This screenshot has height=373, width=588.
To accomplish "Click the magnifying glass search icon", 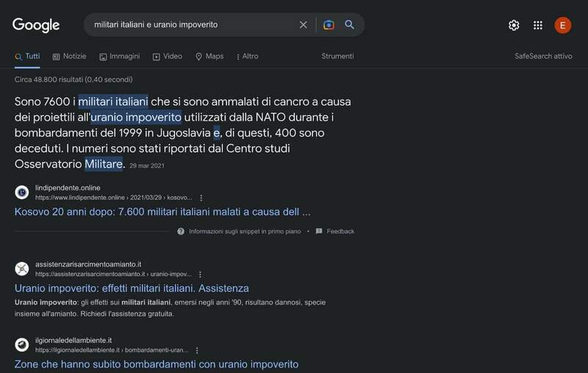I will [x=350, y=25].
